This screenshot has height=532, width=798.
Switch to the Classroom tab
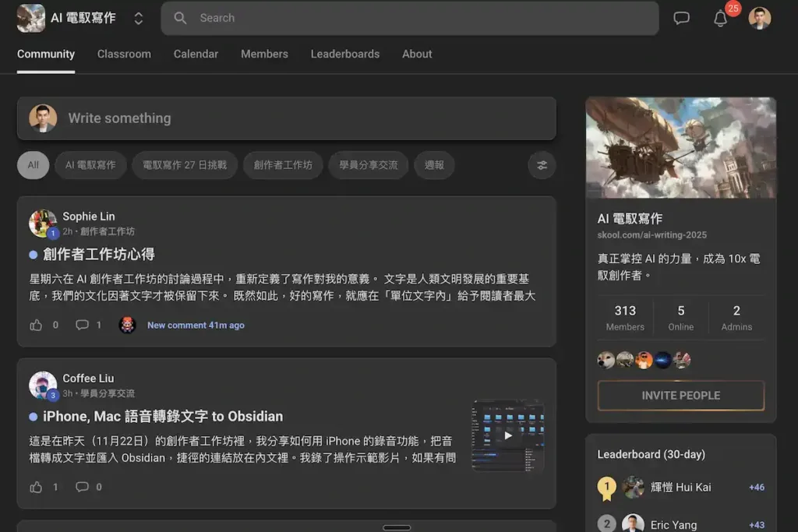[x=124, y=54]
